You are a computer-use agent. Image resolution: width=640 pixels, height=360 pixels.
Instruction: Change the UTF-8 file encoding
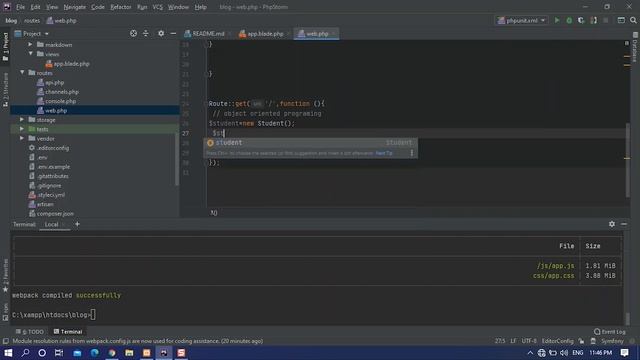point(529,341)
